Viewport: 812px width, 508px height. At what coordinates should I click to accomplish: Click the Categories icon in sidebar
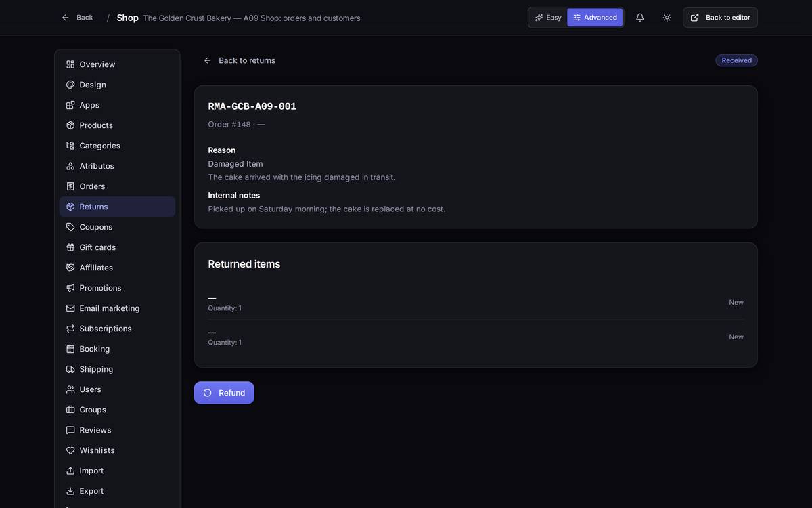click(x=70, y=146)
